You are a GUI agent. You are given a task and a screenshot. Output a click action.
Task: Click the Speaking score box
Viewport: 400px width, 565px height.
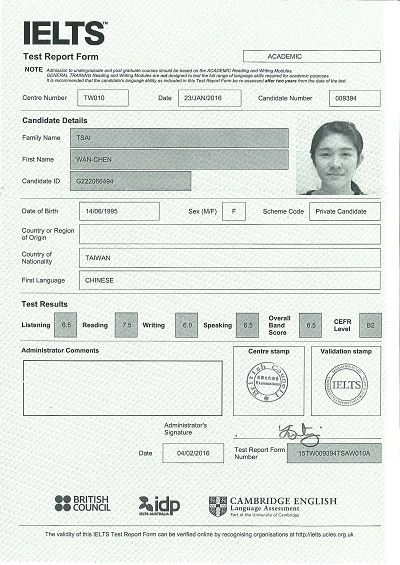(247, 325)
